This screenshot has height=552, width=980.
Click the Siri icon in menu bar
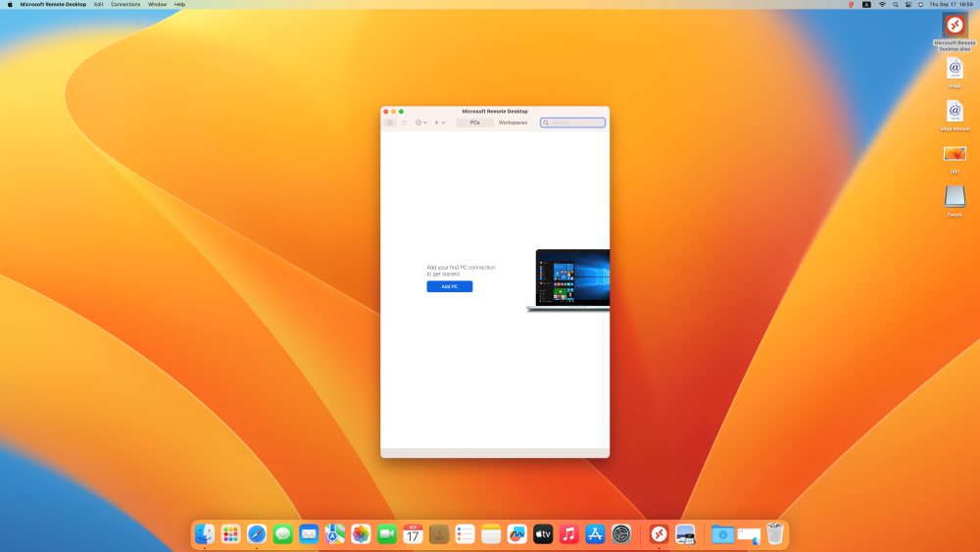click(x=920, y=4)
